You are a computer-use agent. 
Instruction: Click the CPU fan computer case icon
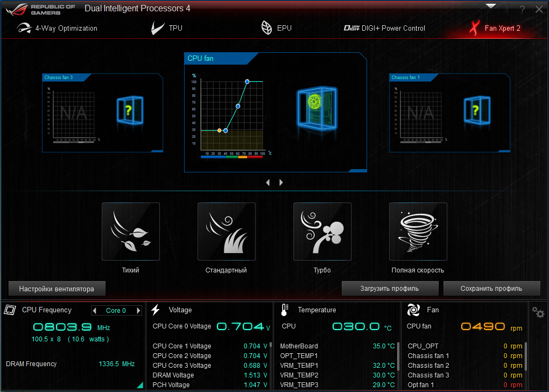click(317, 108)
